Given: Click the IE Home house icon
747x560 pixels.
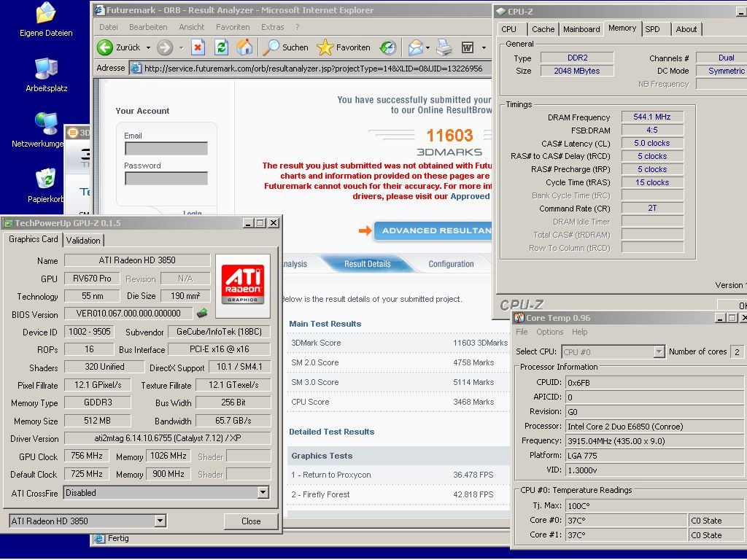Looking at the screenshot, I should [244, 47].
